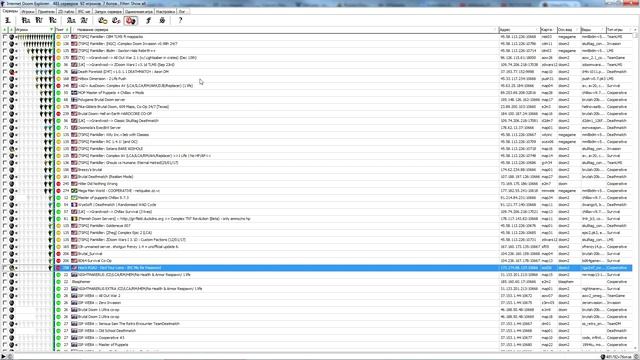The height and width of the screenshot is (360, 640).
Task: Open help with the question mark icon
Action: [180, 20]
